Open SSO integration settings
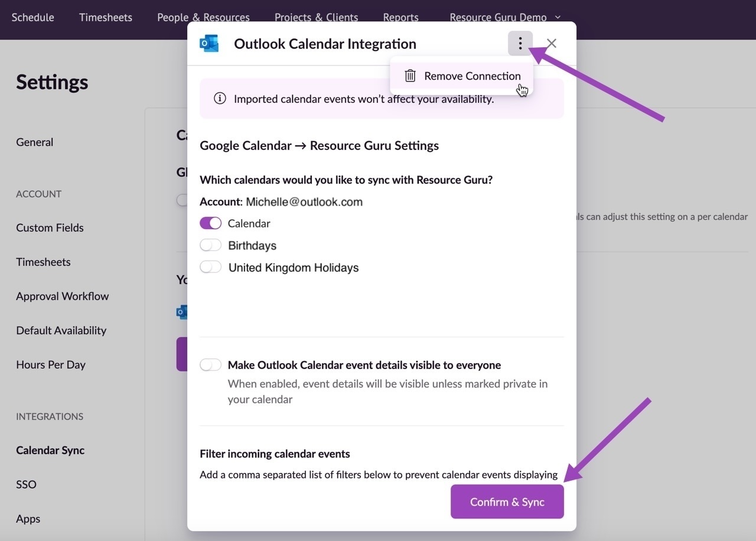This screenshot has height=541, width=756. [26, 484]
